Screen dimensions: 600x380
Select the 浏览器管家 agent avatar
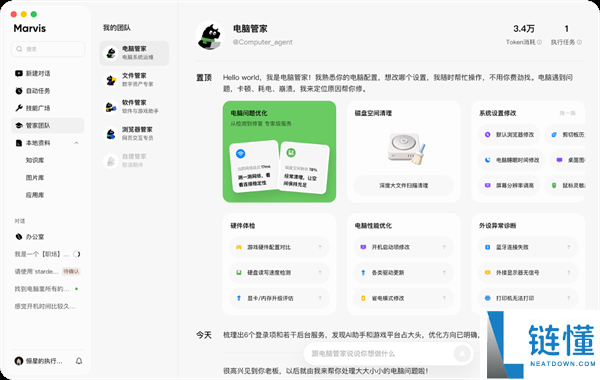coord(111,134)
